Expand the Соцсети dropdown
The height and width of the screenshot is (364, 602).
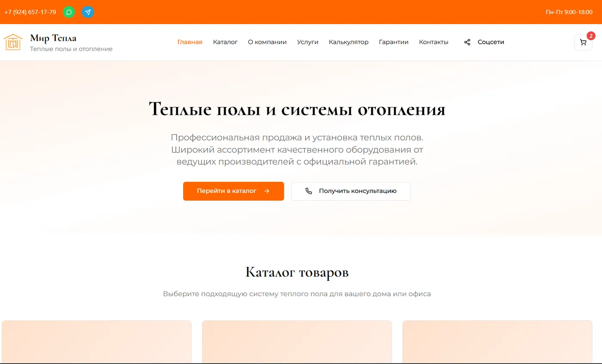pos(484,42)
